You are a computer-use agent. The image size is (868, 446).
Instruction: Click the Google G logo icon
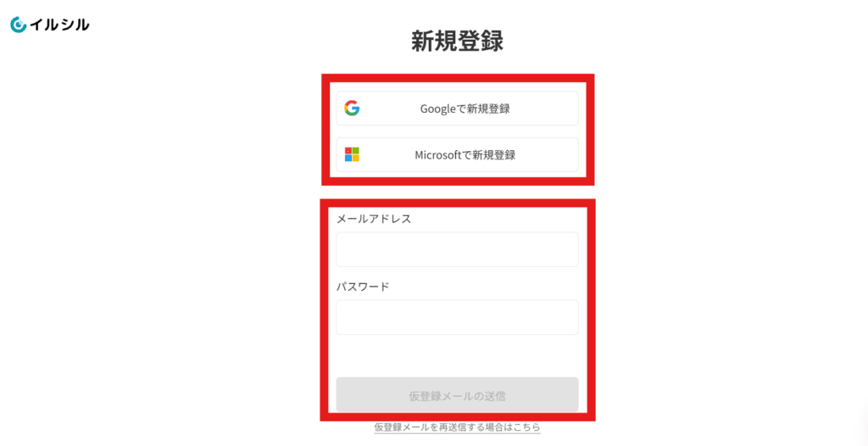(x=352, y=108)
